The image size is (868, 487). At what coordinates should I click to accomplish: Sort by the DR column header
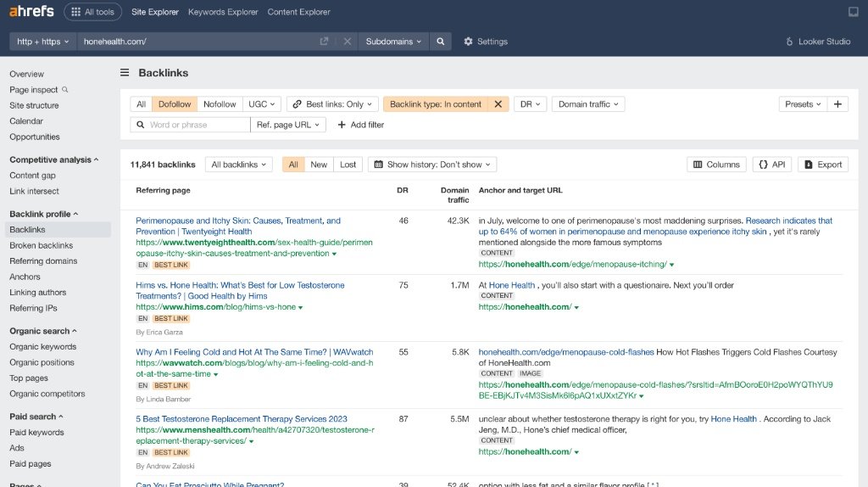[403, 190]
